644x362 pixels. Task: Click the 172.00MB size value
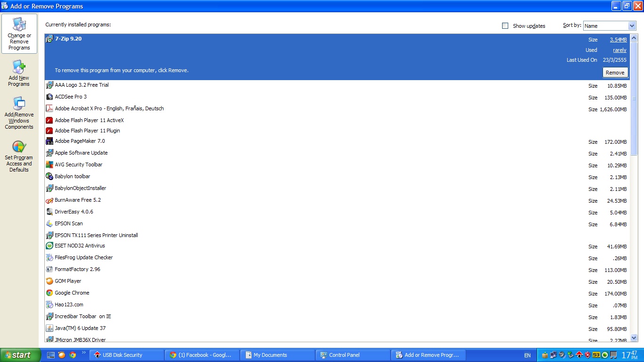[x=616, y=142]
